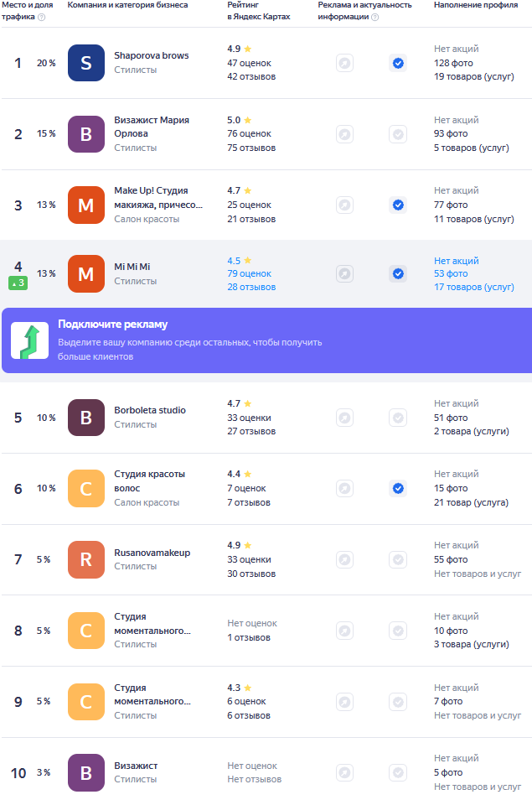Viewport: 532px width, 805px height.
Task: Click the Shaporova brows 'S' avatar
Action: click(85, 63)
